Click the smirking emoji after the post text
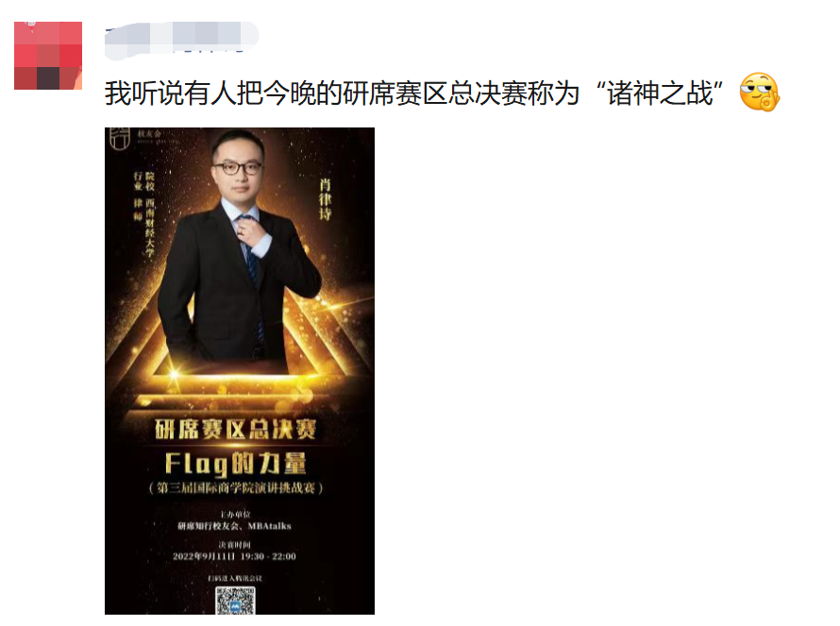840x626 pixels. (x=759, y=93)
